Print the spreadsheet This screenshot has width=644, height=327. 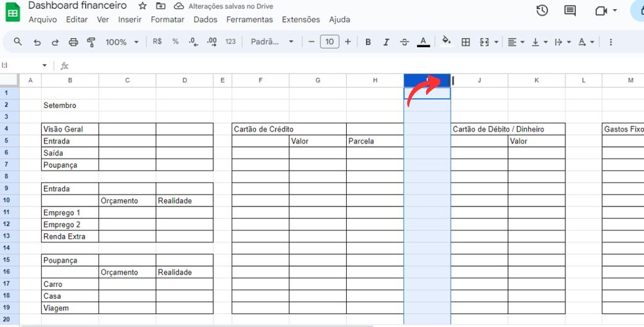pyautogui.click(x=73, y=42)
